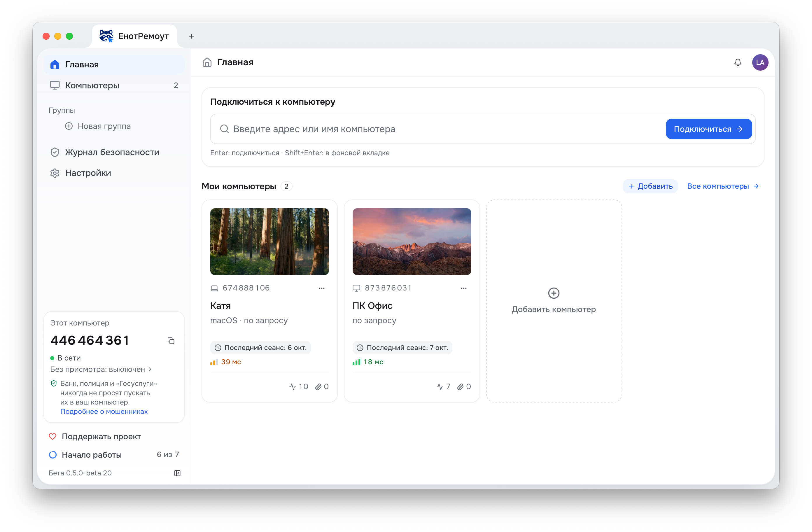
Task: Open the Все компьютеры list
Action: point(723,186)
